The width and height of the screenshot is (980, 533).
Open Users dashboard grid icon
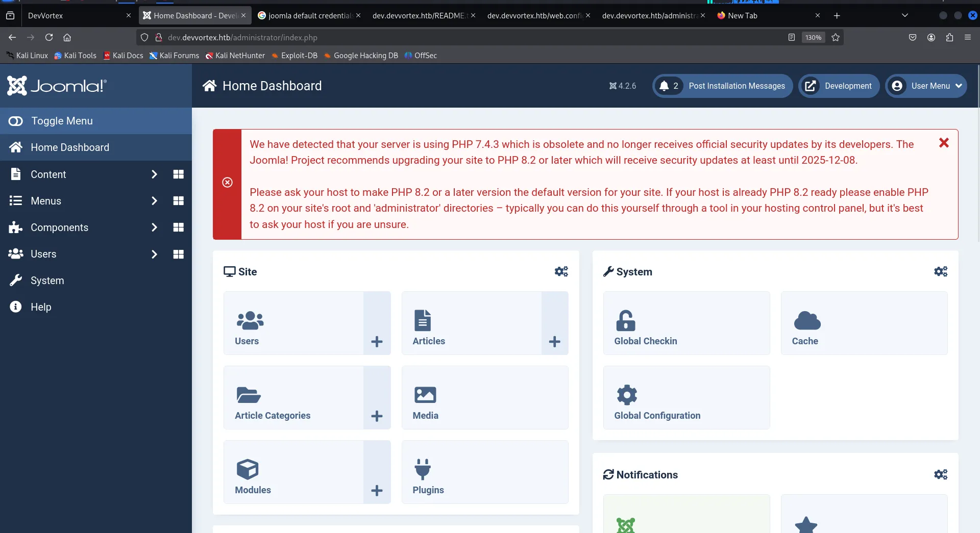(x=178, y=254)
